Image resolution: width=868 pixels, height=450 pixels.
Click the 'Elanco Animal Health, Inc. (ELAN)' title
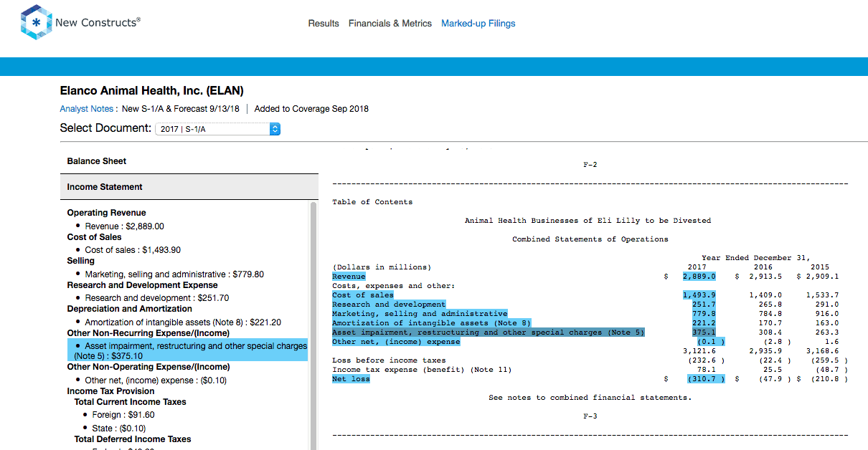pos(152,91)
